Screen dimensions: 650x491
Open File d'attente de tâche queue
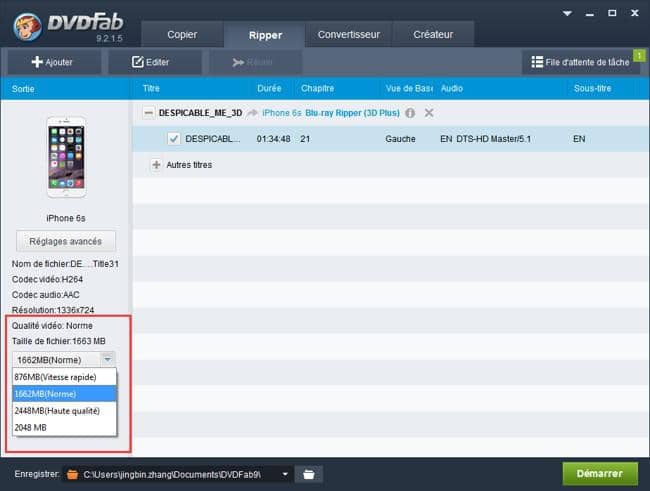[580, 62]
